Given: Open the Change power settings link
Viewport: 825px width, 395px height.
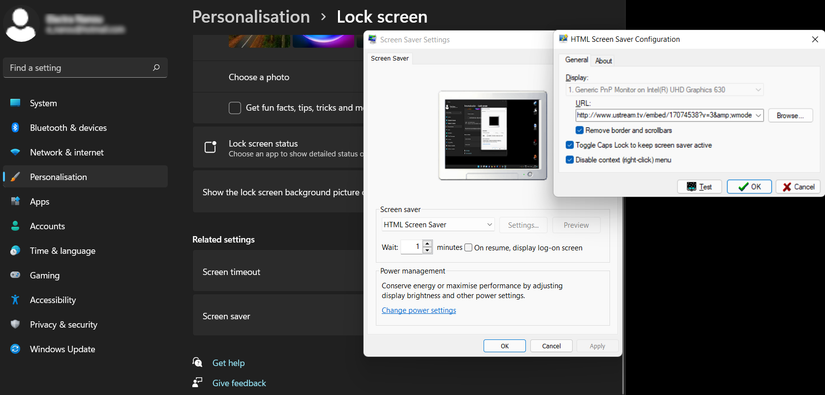Looking at the screenshot, I should 419,310.
